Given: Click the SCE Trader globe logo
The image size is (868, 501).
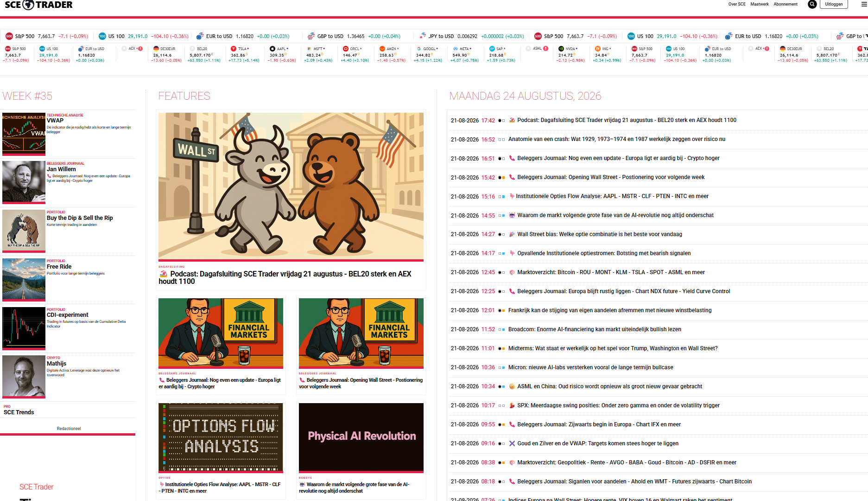Looking at the screenshot, I should [29, 5].
